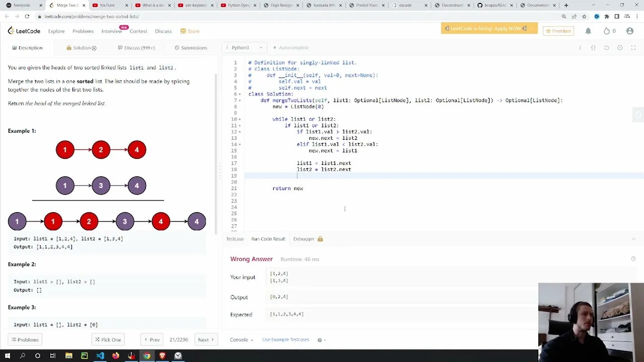The image size is (644, 362).
Task: Collapse the code fold at line 7
Action: click(x=239, y=101)
